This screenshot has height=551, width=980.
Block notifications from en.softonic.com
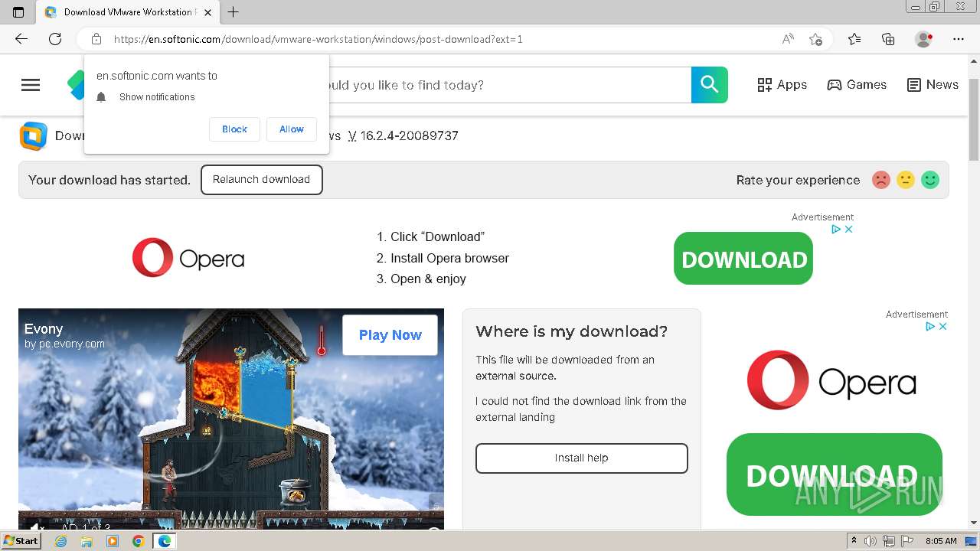pyautogui.click(x=234, y=129)
